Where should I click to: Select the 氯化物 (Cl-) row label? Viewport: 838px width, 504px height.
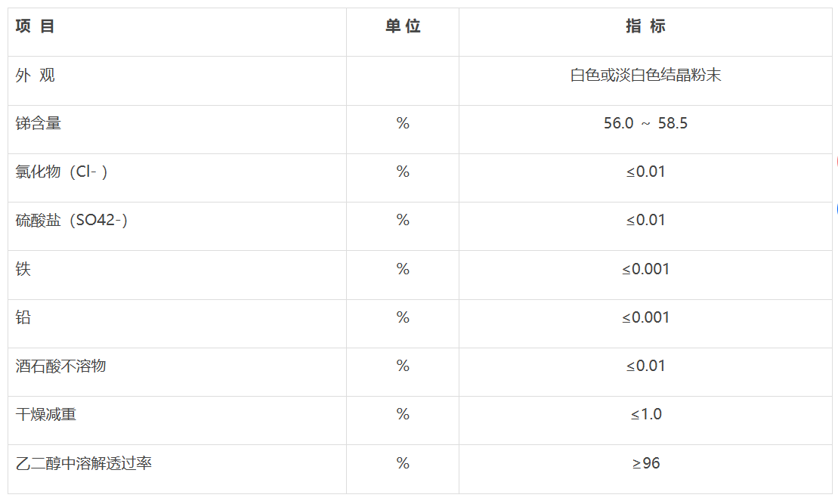(x=61, y=172)
